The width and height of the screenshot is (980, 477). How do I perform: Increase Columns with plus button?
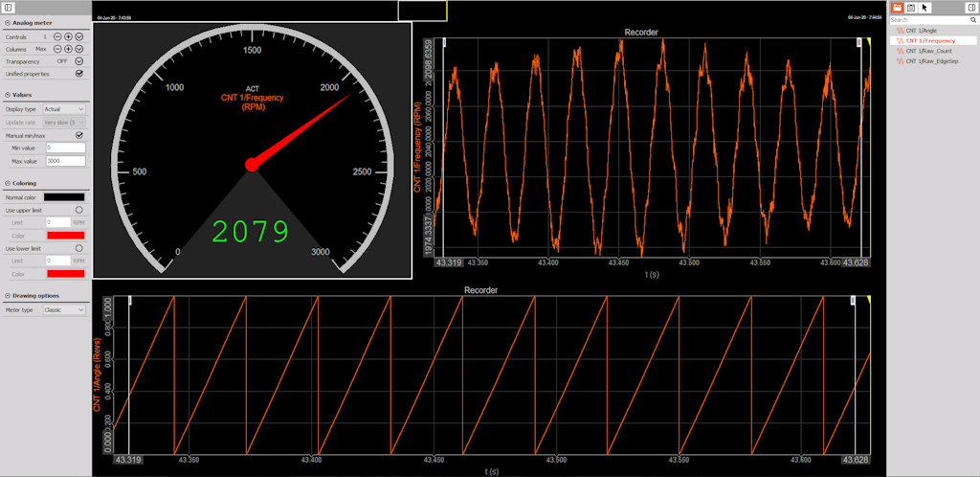pos(68,49)
